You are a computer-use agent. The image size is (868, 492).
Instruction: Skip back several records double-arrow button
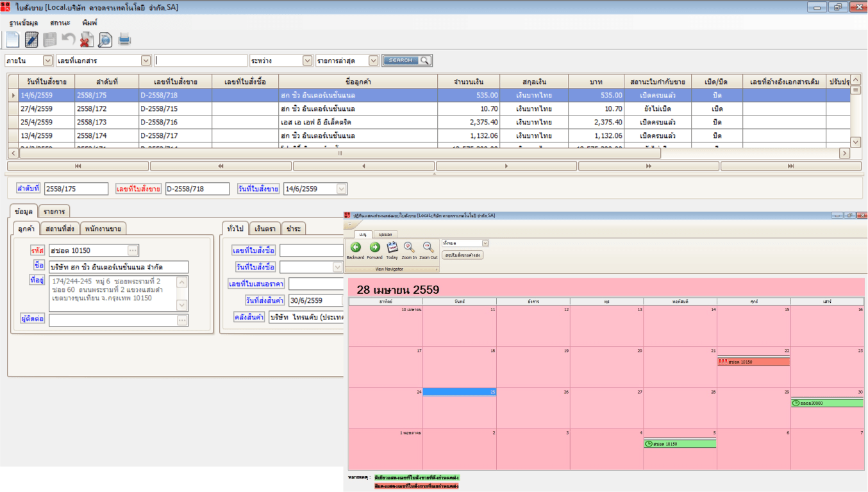(221, 166)
